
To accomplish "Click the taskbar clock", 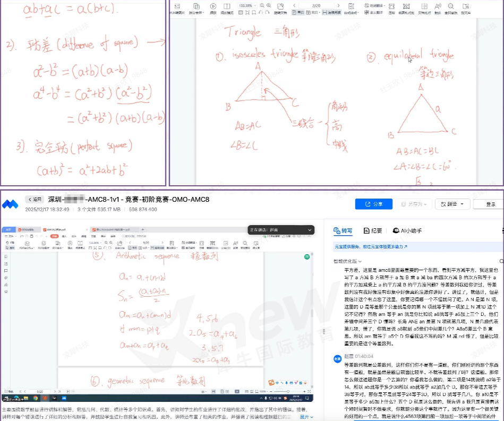I will (x=296, y=398).
